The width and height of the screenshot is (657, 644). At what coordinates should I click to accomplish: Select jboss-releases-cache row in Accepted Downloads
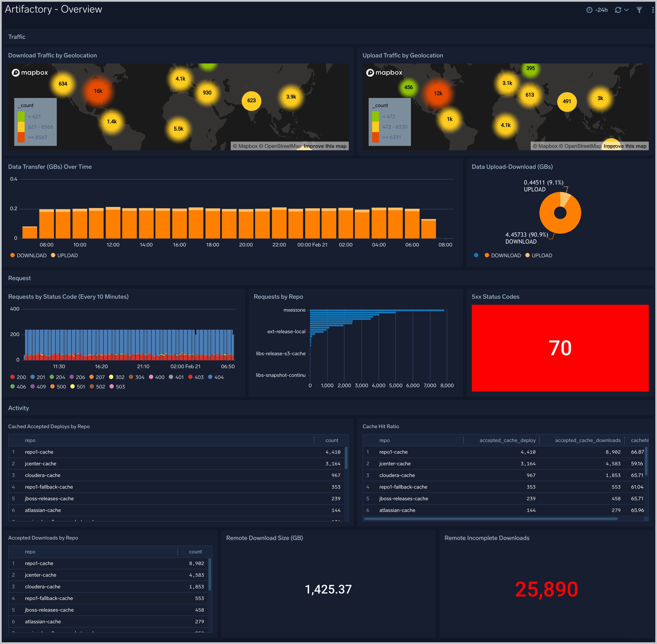pyautogui.click(x=108, y=610)
